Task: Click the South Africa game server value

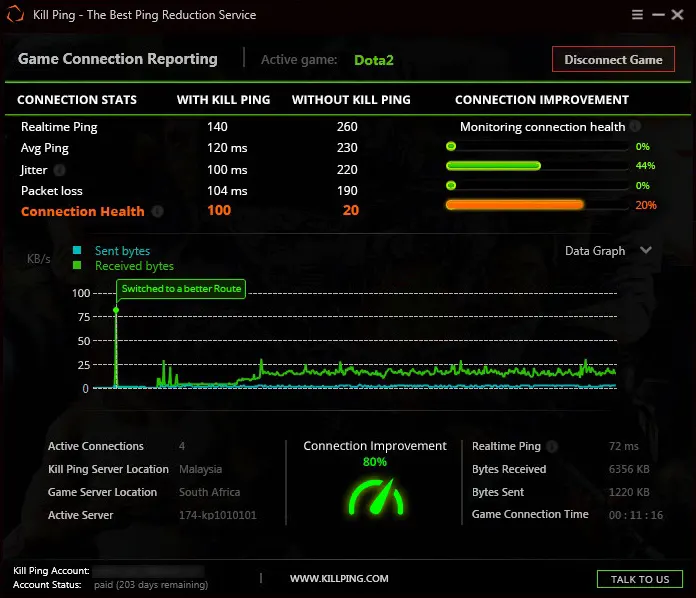Action: click(x=210, y=492)
